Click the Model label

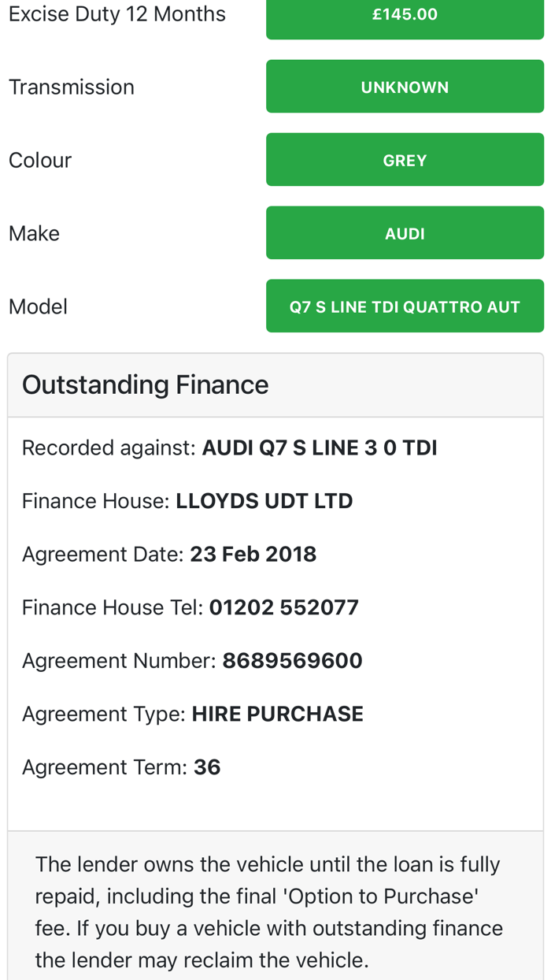[x=38, y=306]
